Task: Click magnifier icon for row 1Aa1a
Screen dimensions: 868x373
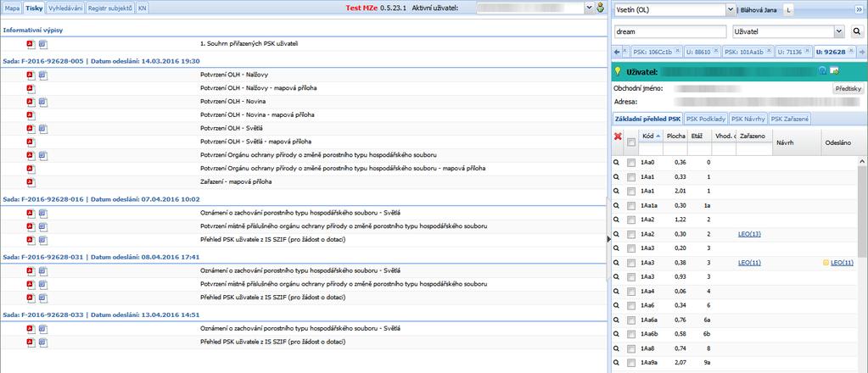Action: [x=615, y=205]
